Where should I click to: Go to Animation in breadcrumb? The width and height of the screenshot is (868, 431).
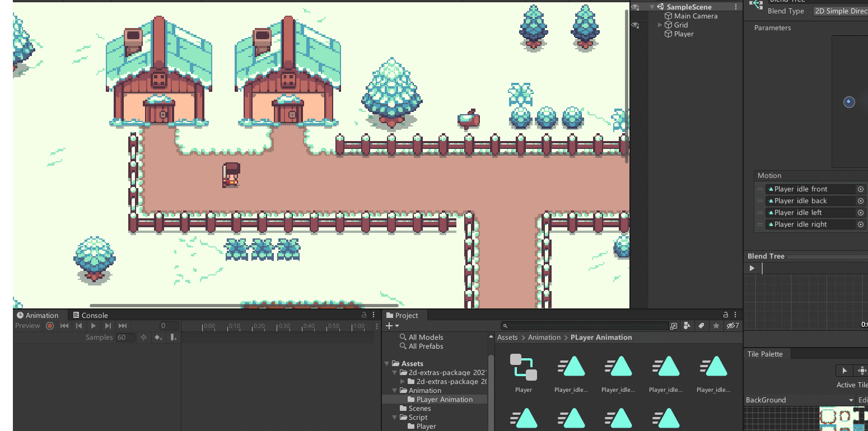tap(544, 338)
